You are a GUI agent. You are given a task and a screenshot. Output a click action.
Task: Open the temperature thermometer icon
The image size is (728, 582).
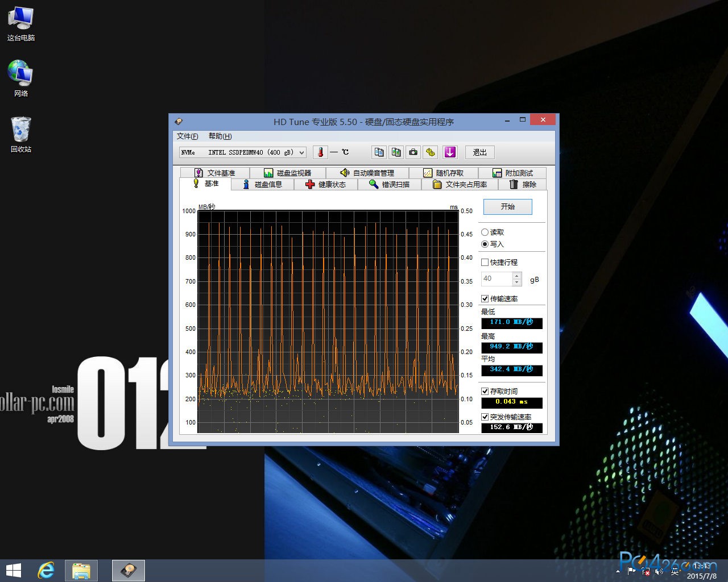(320, 152)
